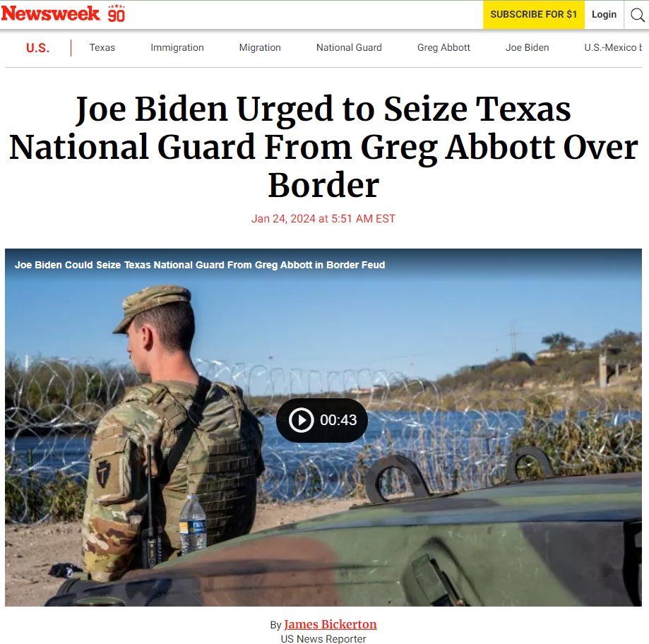Click the 00:43 video duration label
The height and width of the screenshot is (644, 649).
point(338,420)
